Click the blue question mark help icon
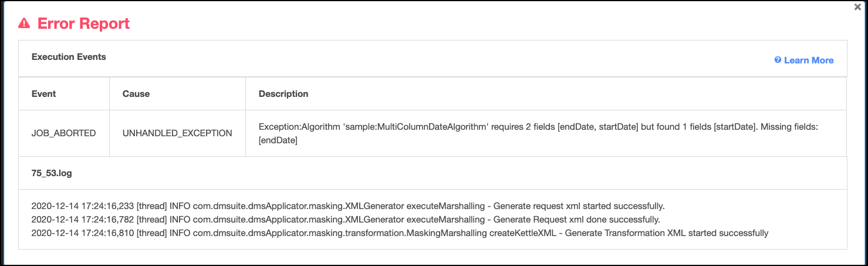The image size is (868, 266). [x=778, y=60]
